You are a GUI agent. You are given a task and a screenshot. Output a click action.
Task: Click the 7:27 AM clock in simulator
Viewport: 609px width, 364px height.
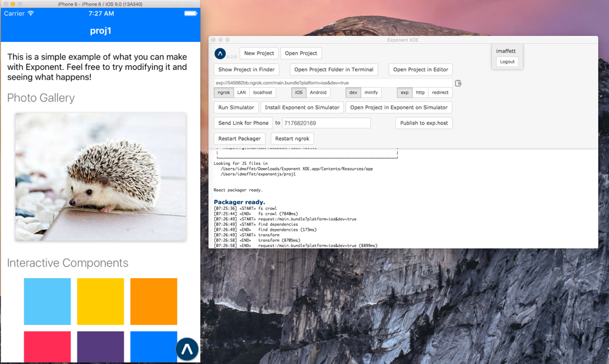click(x=101, y=13)
